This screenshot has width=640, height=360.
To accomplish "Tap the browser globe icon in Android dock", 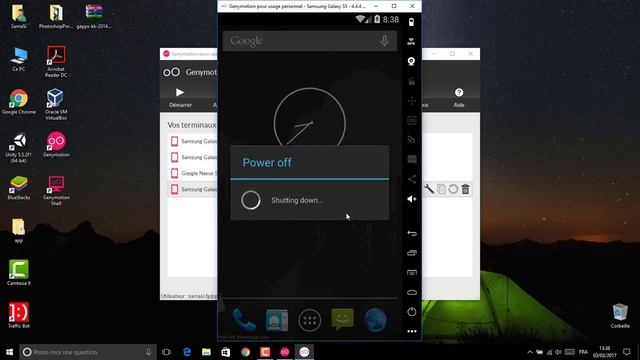I will point(375,320).
